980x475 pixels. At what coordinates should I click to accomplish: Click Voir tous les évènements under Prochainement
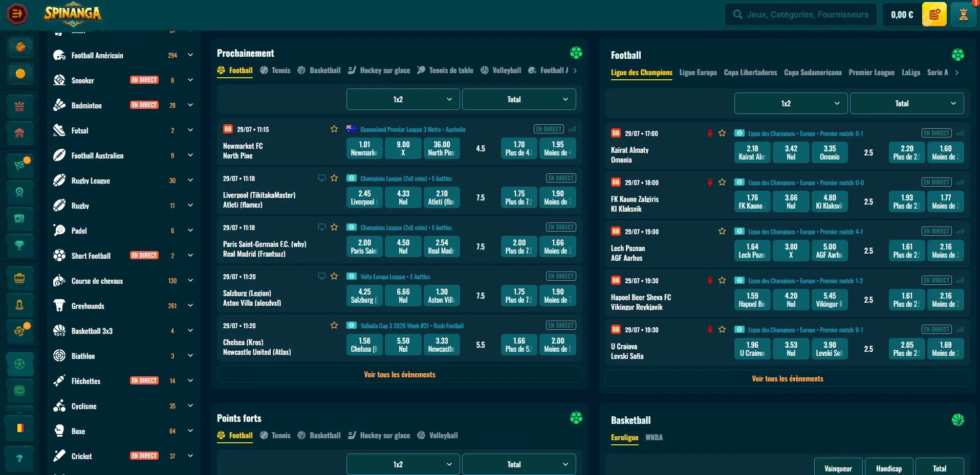(x=400, y=374)
